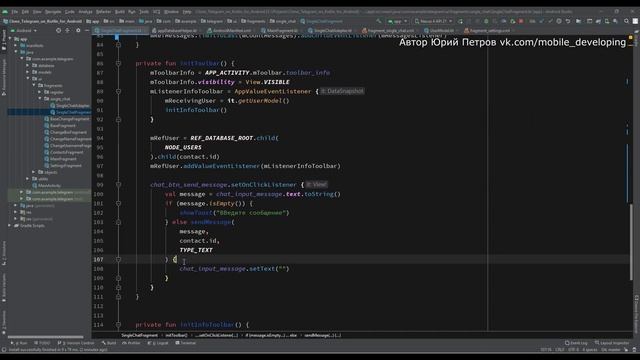
Task: Hide the Project panel with minus icon
Action: pos(87,31)
